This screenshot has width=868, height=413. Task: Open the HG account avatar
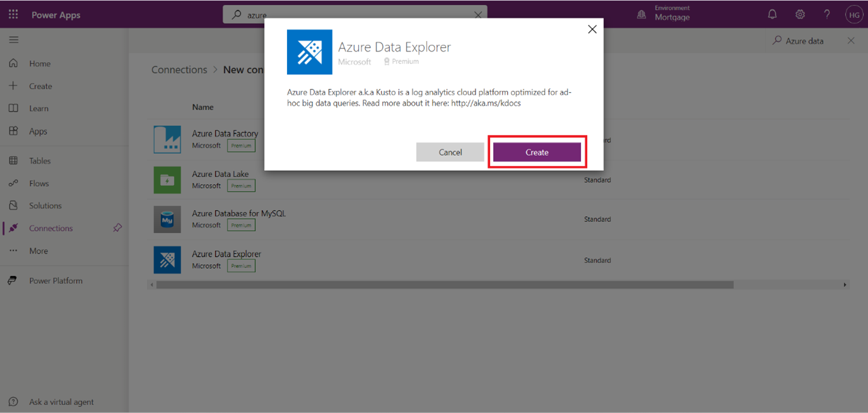click(853, 15)
